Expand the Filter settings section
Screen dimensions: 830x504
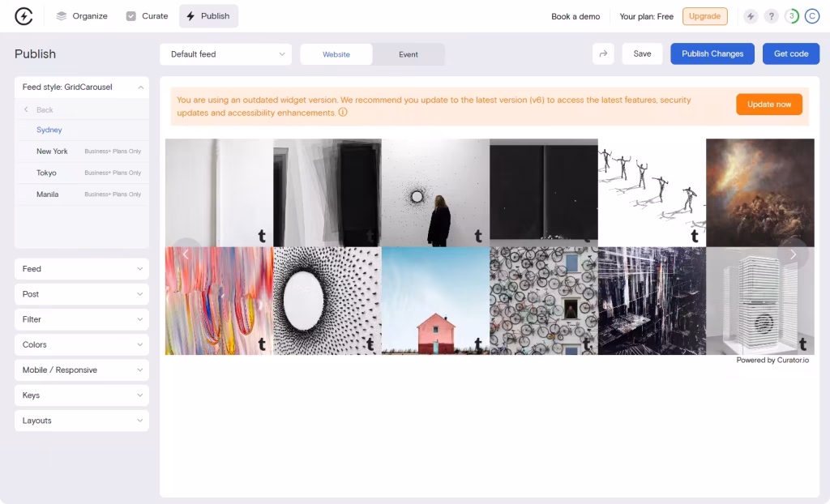point(82,319)
